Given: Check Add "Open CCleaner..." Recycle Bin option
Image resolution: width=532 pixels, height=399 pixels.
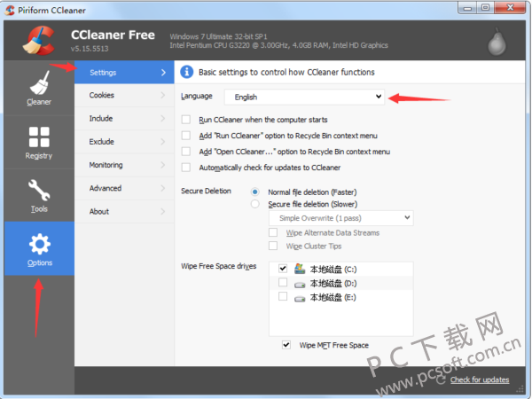Looking at the screenshot, I should [x=186, y=152].
